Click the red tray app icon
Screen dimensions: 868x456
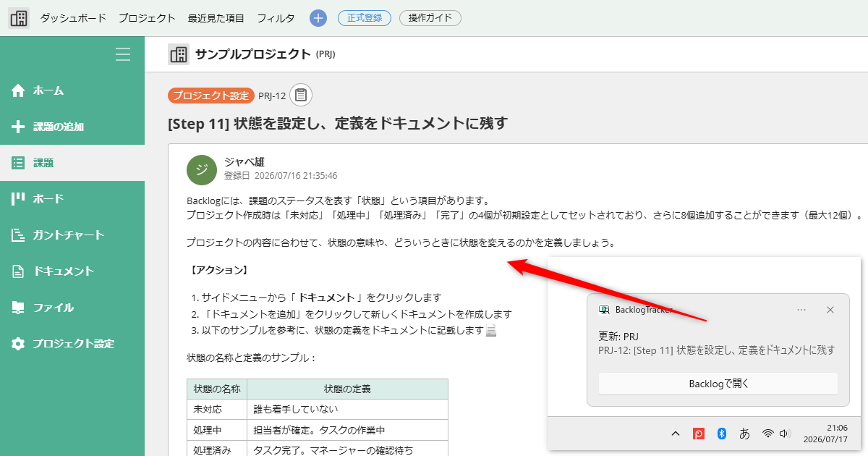[x=699, y=434]
